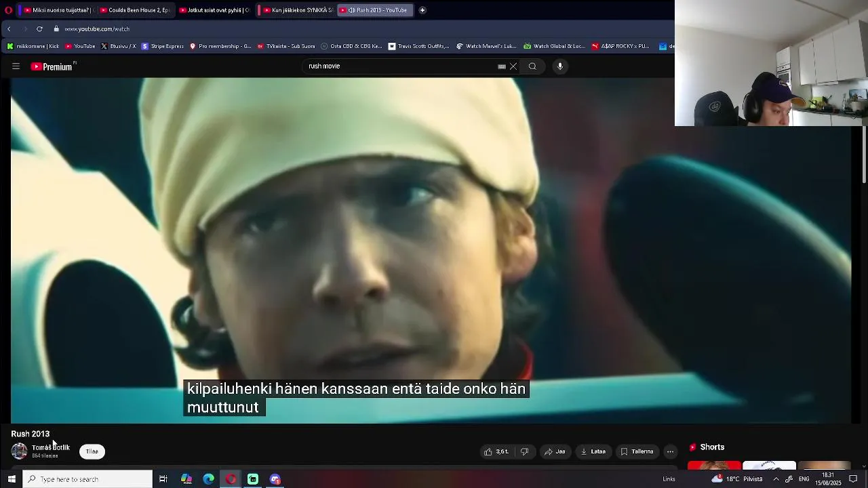Open 'Etusivu / X' bookmark
This screenshot has width=868, height=488.
119,46
